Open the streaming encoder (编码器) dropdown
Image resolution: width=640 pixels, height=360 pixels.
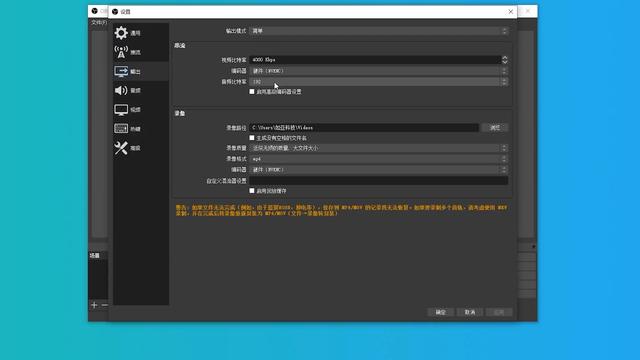coord(378,71)
